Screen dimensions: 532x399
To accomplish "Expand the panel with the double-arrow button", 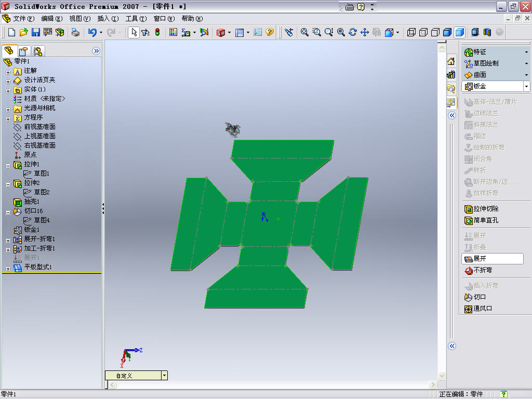I will (x=96, y=51).
